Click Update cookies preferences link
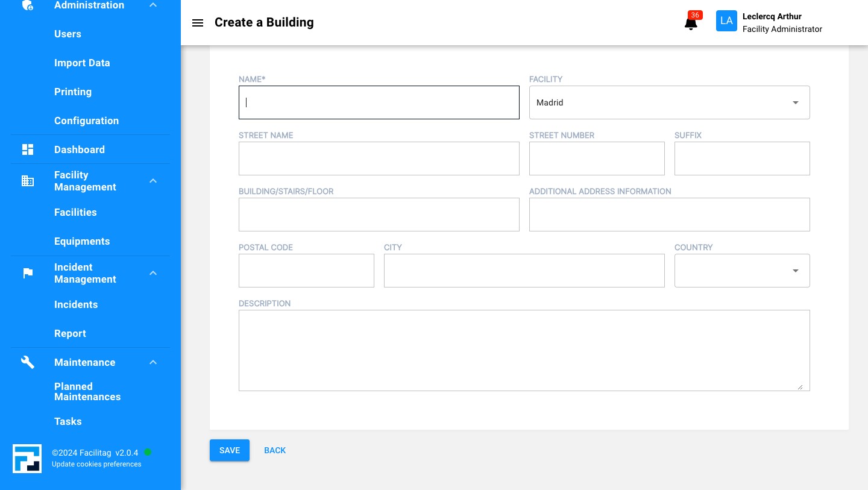Screen dimensions: 868x490 pyautogui.click(x=96, y=464)
